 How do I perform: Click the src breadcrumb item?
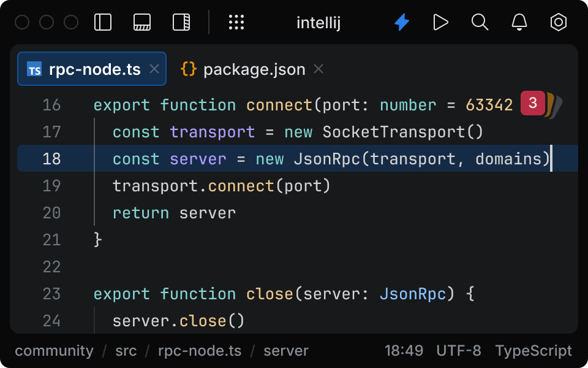(126, 350)
